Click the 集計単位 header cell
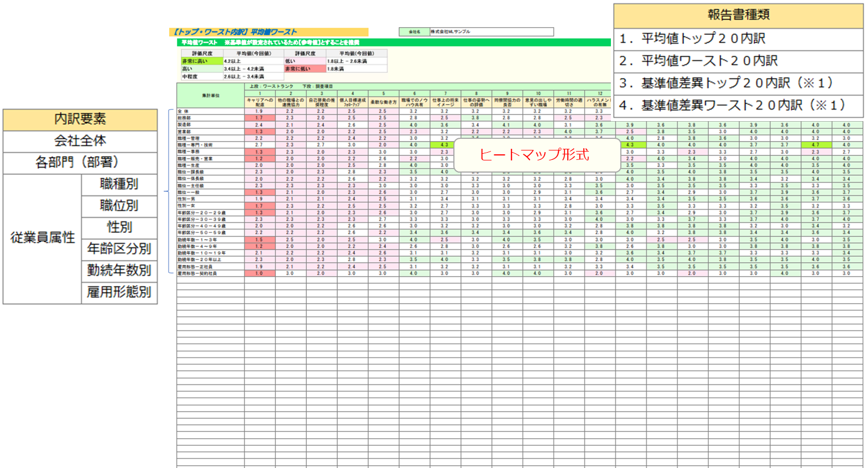 click(x=211, y=96)
